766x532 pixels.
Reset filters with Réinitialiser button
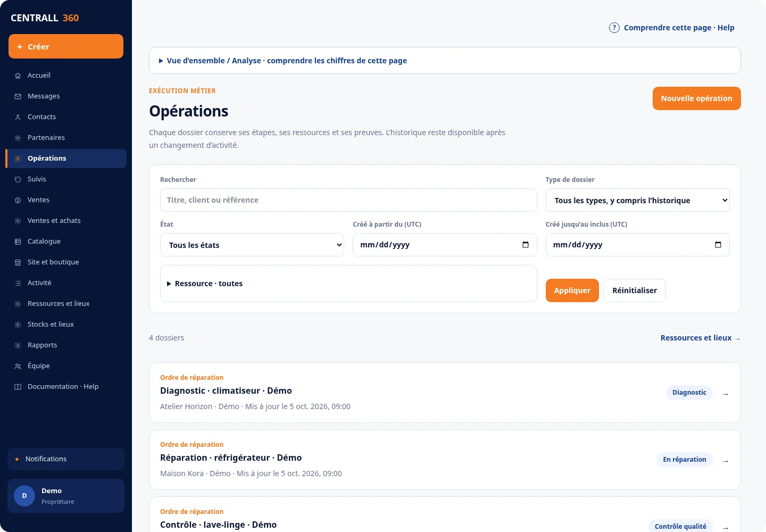click(635, 290)
